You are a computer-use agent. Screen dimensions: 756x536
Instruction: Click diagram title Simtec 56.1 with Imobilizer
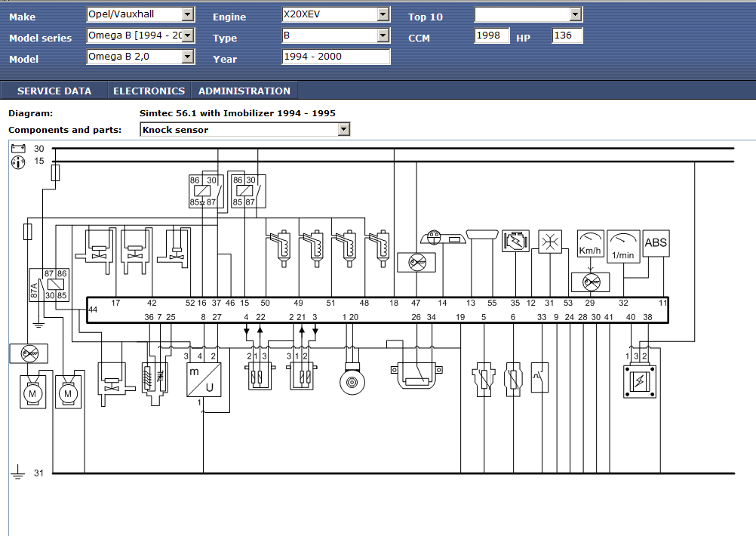(237, 113)
